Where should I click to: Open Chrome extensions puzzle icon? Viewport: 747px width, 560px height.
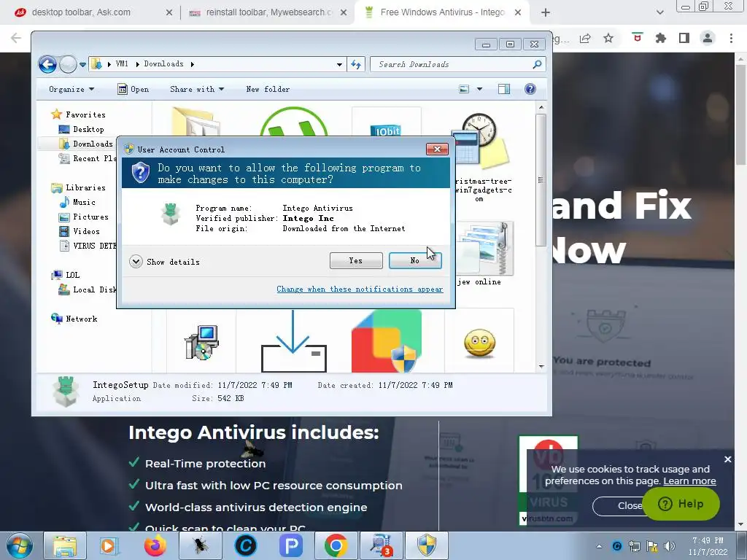[x=660, y=38]
